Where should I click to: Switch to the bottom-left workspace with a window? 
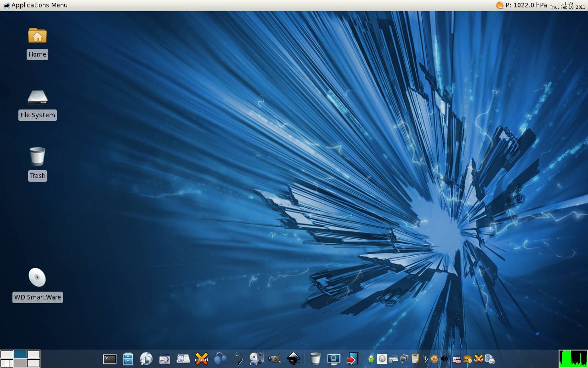pos(7,363)
